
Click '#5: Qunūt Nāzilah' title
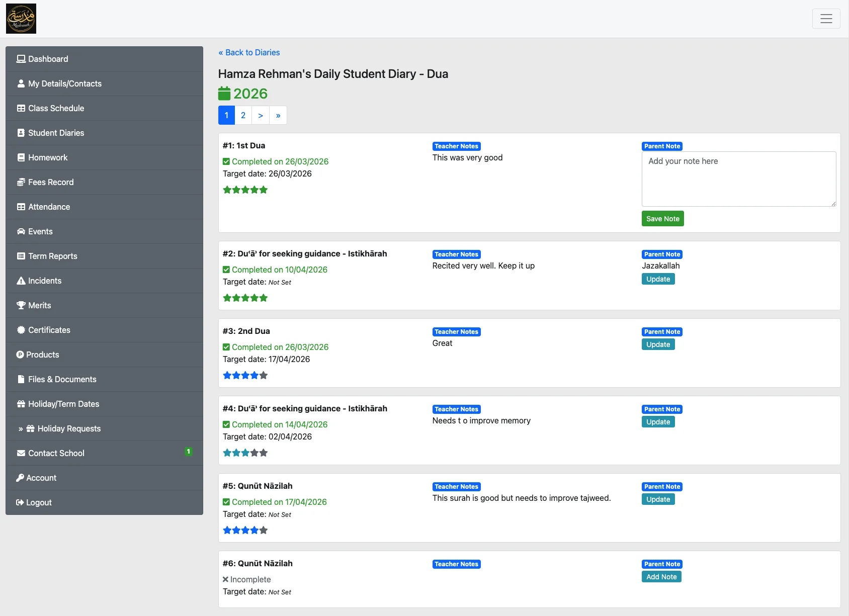coord(258,486)
